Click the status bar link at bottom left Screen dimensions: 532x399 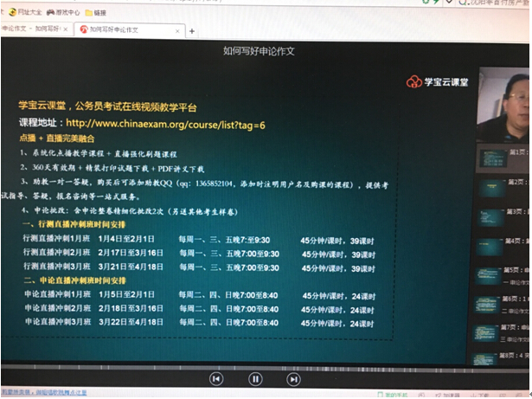[44, 393]
